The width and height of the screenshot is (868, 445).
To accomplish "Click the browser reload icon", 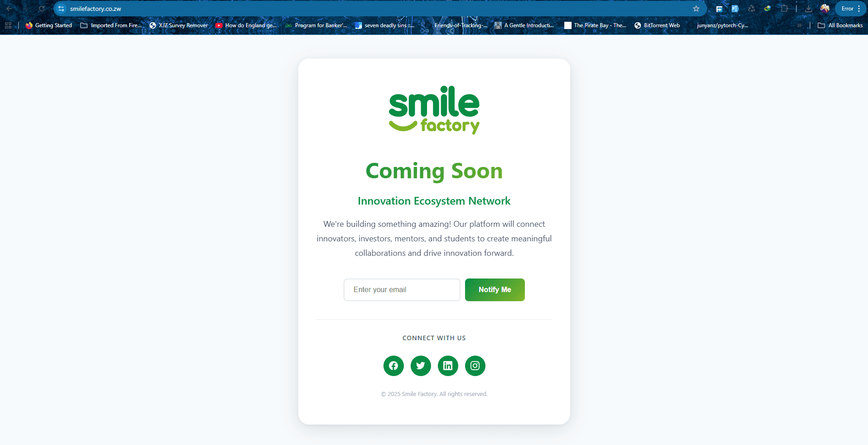I will (x=42, y=9).
